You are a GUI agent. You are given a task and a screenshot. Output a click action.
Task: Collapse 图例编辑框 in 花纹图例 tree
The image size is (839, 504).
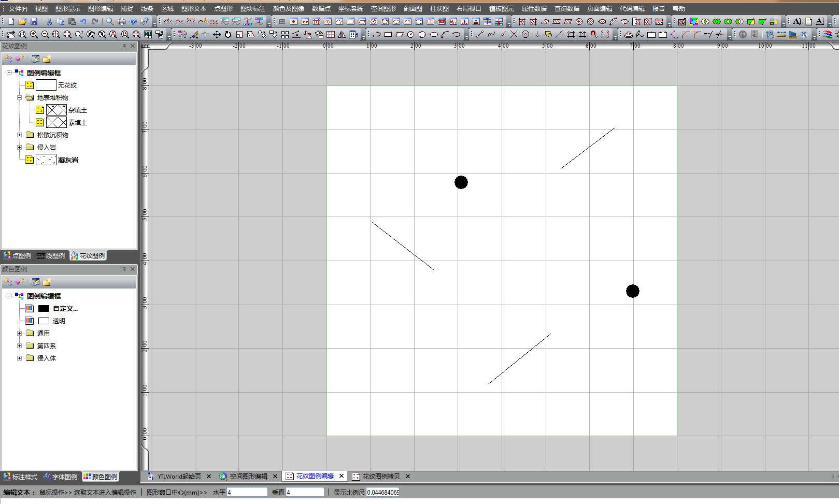tap(9, 73)
